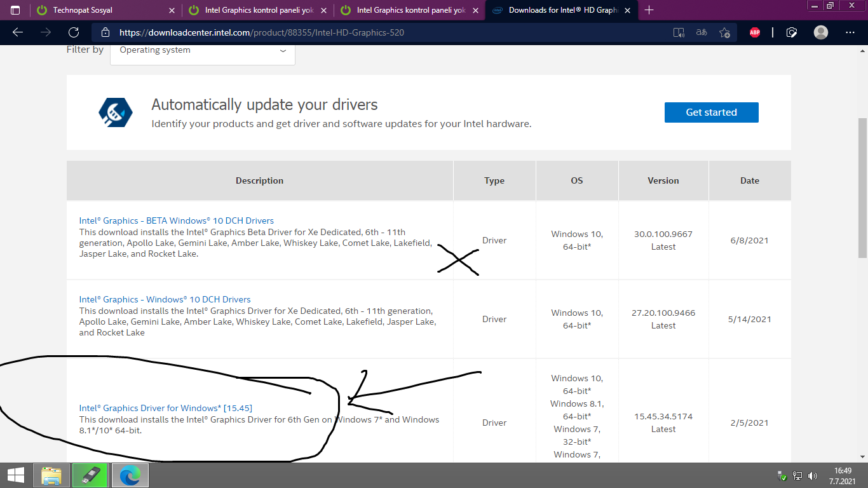Open the Intel Graphics - Windows 10 DCH Drivers link
The height and width of the screenshot is (488, 868).
tap(165, 299)
